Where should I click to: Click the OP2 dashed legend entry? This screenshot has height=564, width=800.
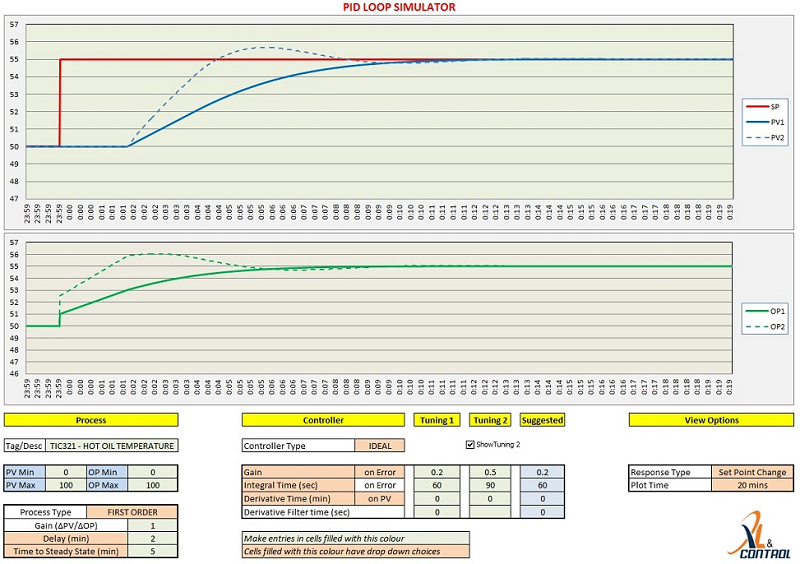[764, 327]
